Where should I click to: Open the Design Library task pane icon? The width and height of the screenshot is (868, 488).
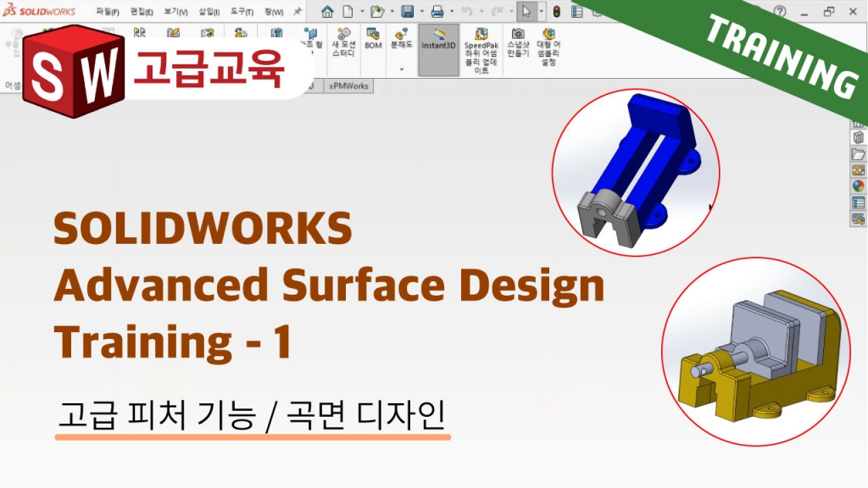[859, 138]
